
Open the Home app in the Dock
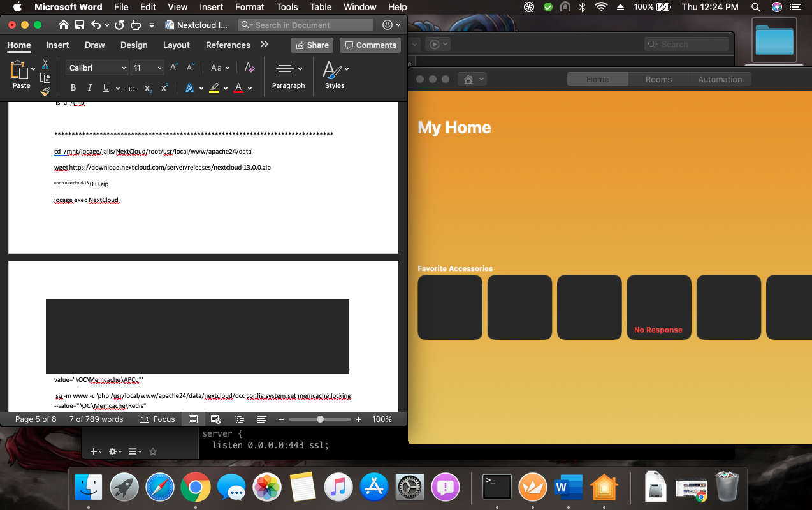pos(604,488)
